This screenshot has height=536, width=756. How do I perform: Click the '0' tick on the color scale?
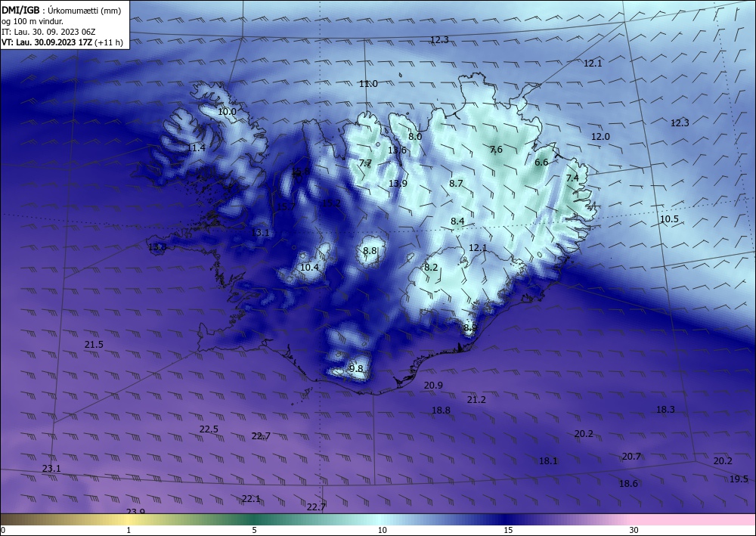point(3,531)
